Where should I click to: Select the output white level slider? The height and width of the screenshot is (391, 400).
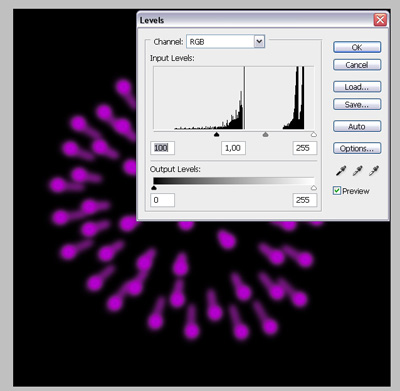[x=314, y=188]
